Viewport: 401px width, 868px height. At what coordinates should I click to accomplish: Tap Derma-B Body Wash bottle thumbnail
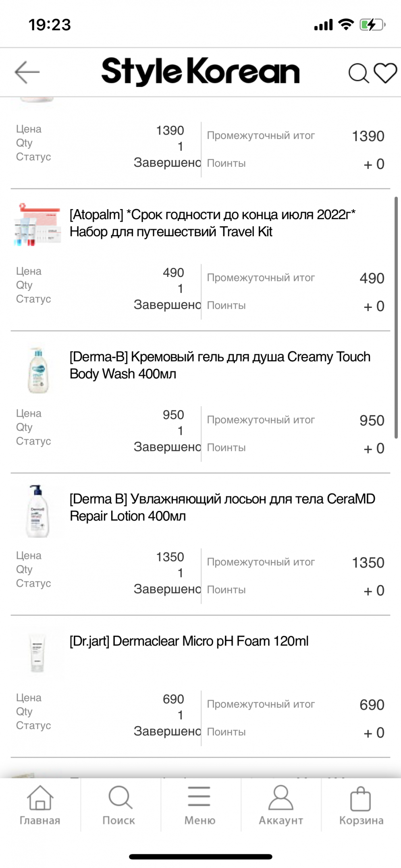[x=38, y=370]
